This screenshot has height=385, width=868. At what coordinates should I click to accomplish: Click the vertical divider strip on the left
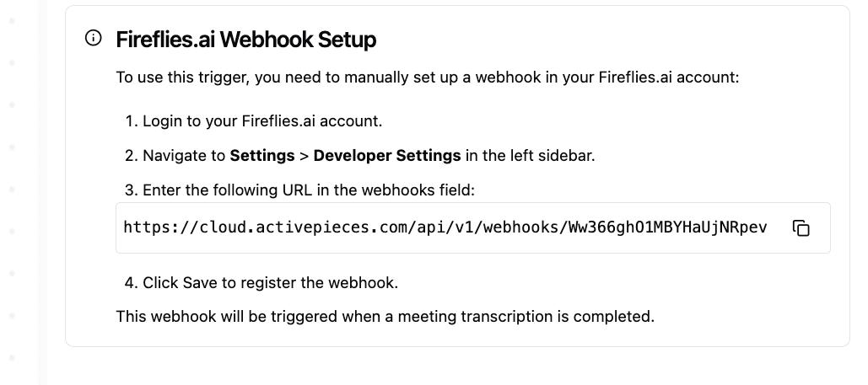(x=43, y=192)
